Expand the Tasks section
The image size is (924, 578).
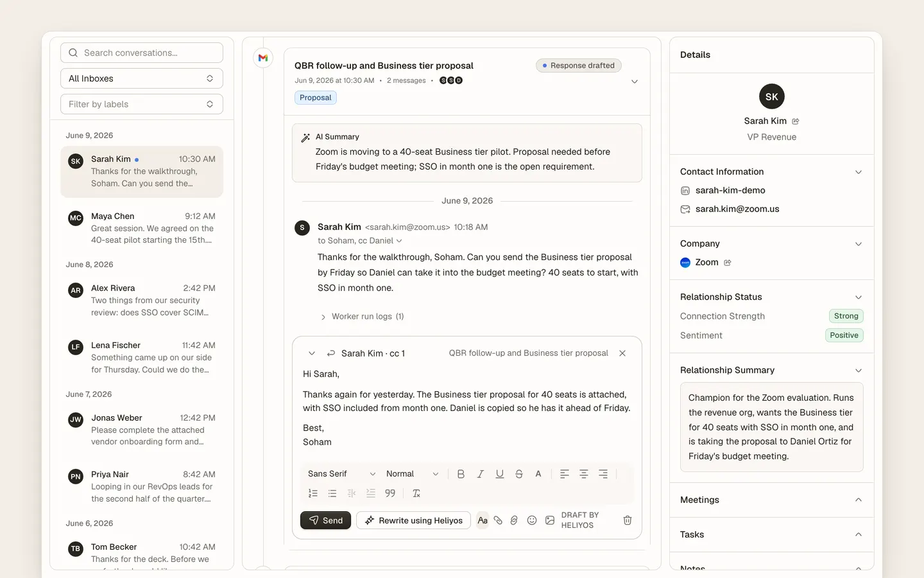point(859,535)
